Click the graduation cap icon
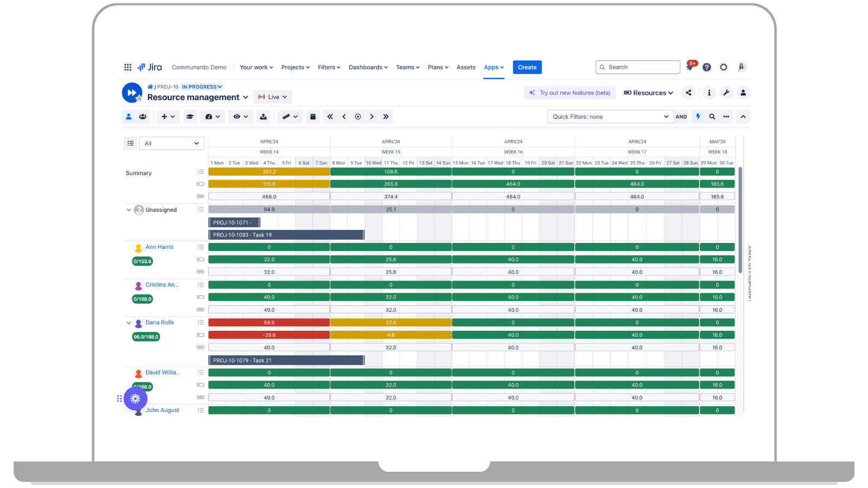The height and width of the screenshot is (488, 868). tap(190, 117)
